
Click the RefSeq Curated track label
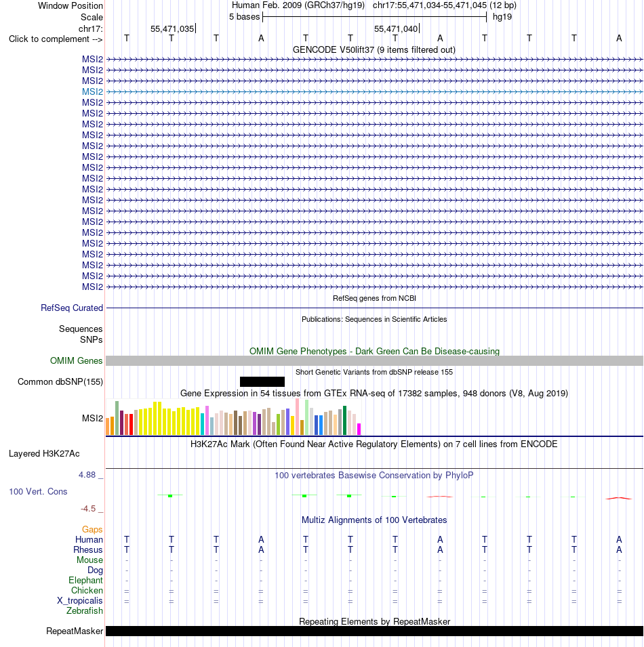72,308
